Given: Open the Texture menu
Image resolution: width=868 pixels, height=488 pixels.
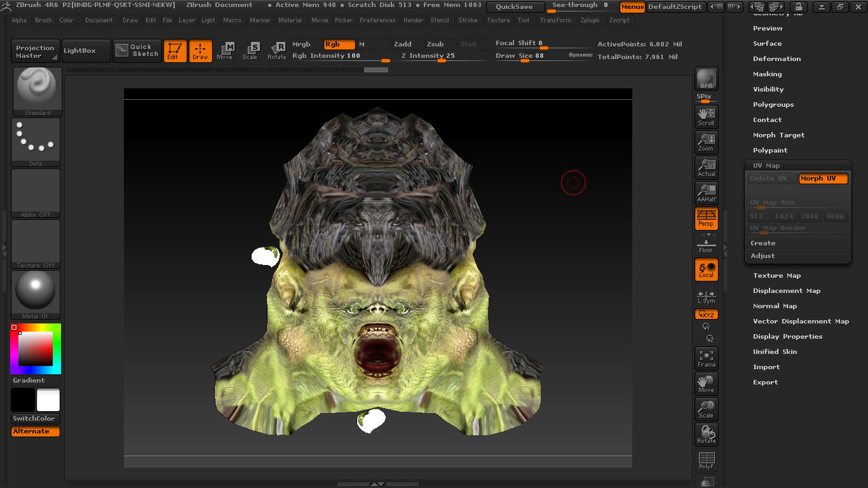Looking at the screenshot, I should coord(498,20).
